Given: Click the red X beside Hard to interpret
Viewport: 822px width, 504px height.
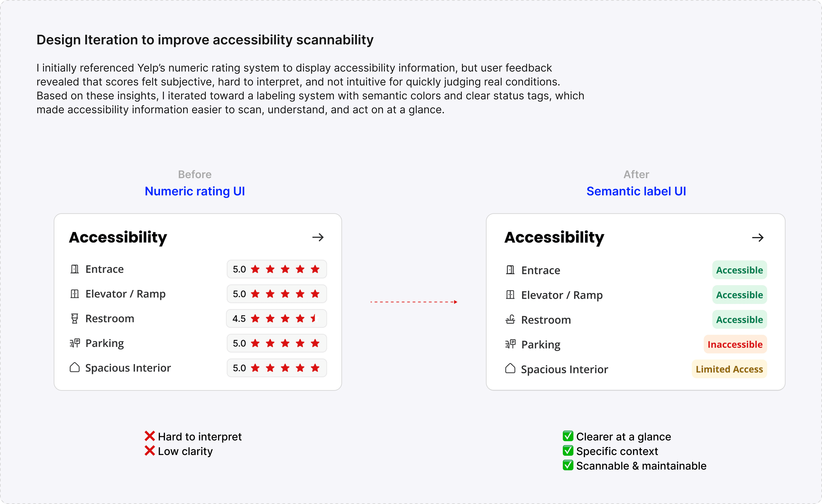Looking at the screenshot, I should [x=150, y=436].
